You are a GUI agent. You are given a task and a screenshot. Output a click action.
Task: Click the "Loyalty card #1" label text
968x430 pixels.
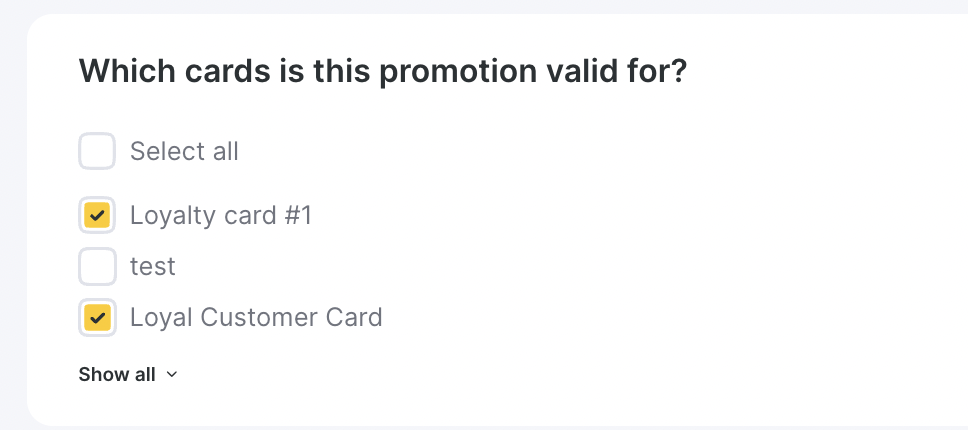(220, 215)
